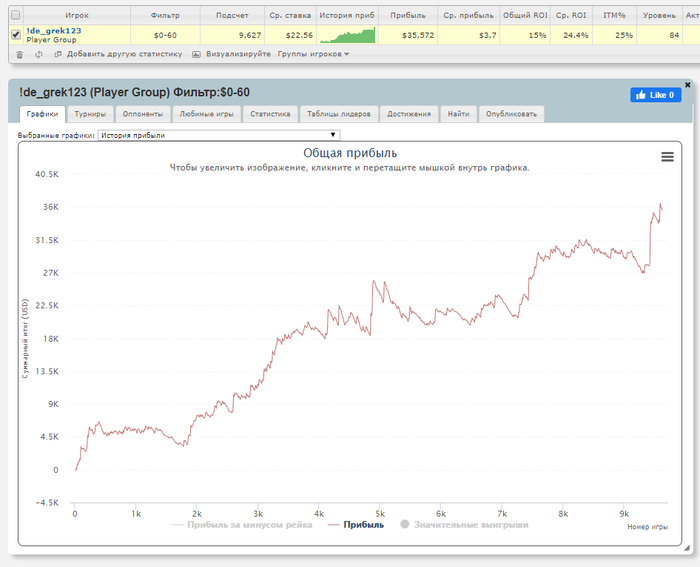Click the 24.4% average ROI cell
The height and width of the screenshot is (567, 700).
[571, 35]
